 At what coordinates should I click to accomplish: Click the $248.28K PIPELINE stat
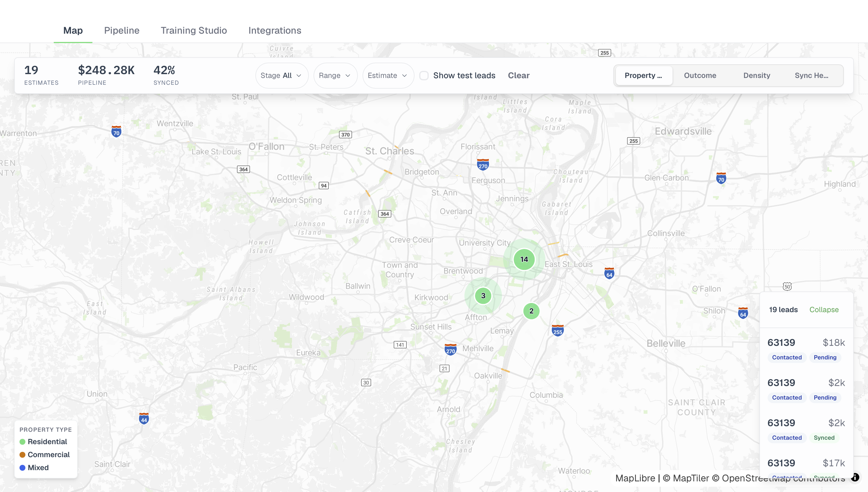106,75
